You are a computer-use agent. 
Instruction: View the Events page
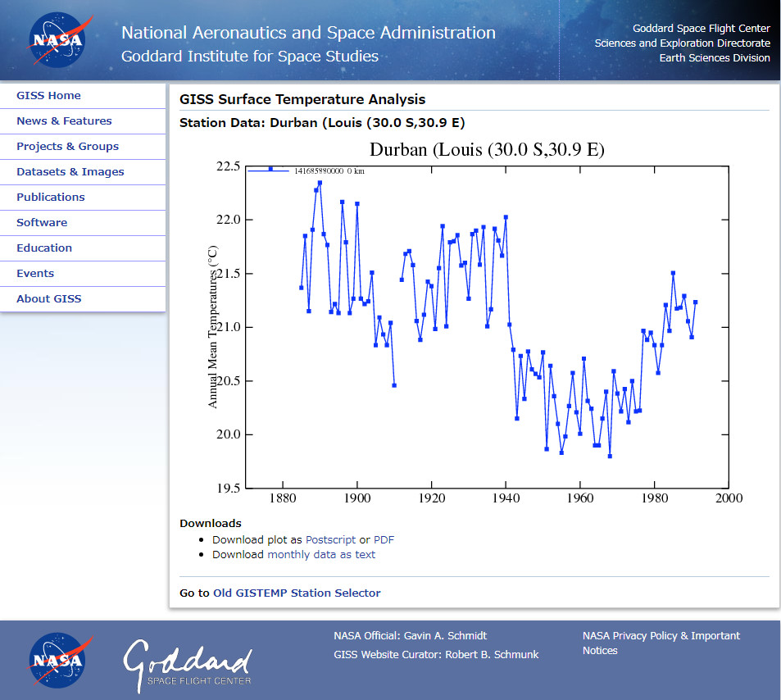tap(35, 273)
